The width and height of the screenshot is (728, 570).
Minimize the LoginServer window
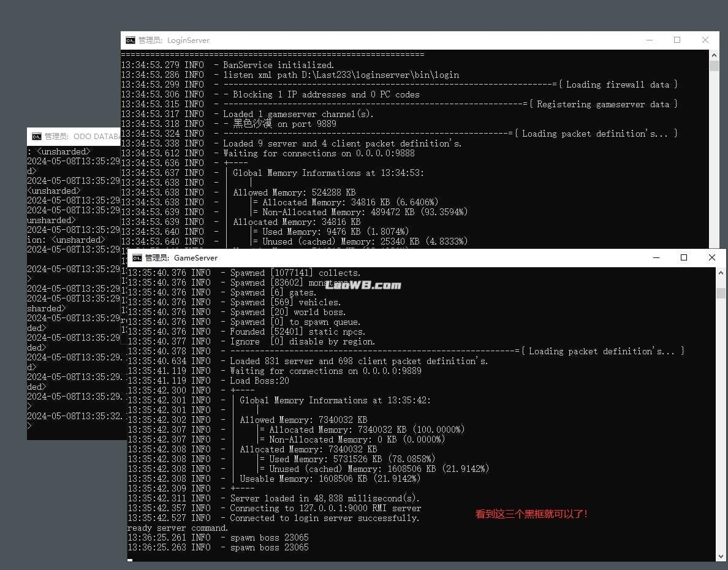650,40
